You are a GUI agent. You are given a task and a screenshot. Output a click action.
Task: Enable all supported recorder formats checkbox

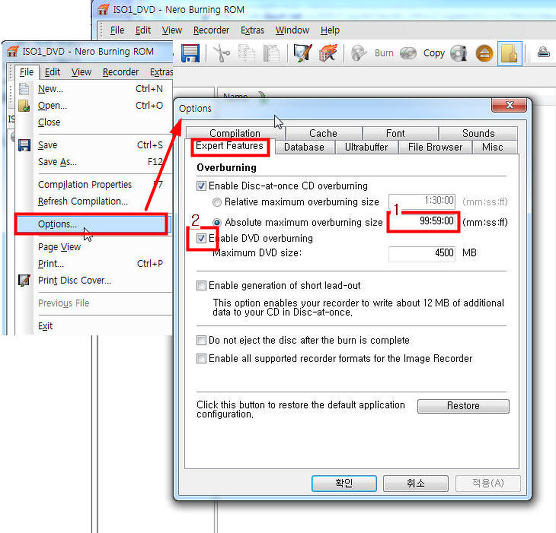[201, 359]
